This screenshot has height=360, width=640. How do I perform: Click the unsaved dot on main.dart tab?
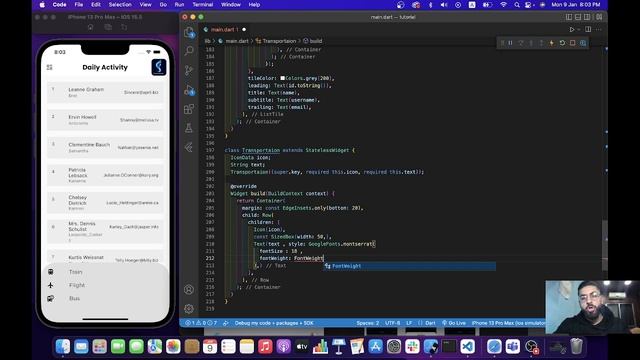coord(244,29)
